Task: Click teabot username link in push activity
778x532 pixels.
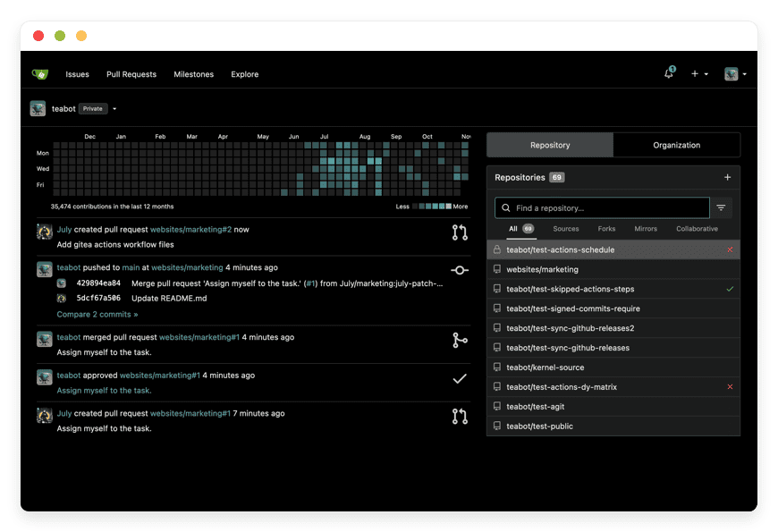Action: pyautogui.click(x=69, y=267)
